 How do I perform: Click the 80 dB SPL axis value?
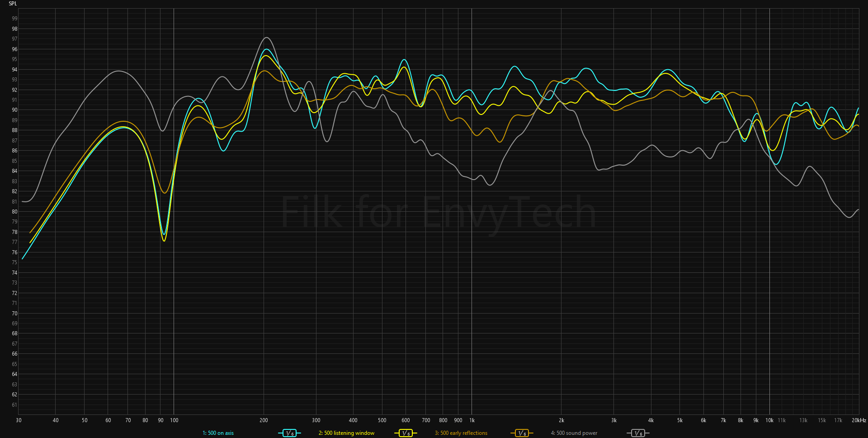(14, 212)
